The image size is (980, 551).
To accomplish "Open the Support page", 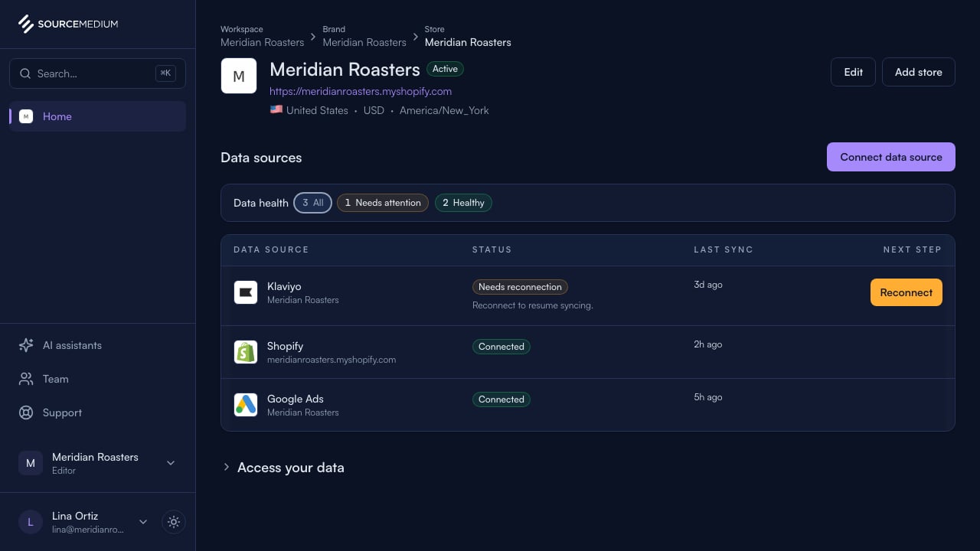I will point(97,412).
